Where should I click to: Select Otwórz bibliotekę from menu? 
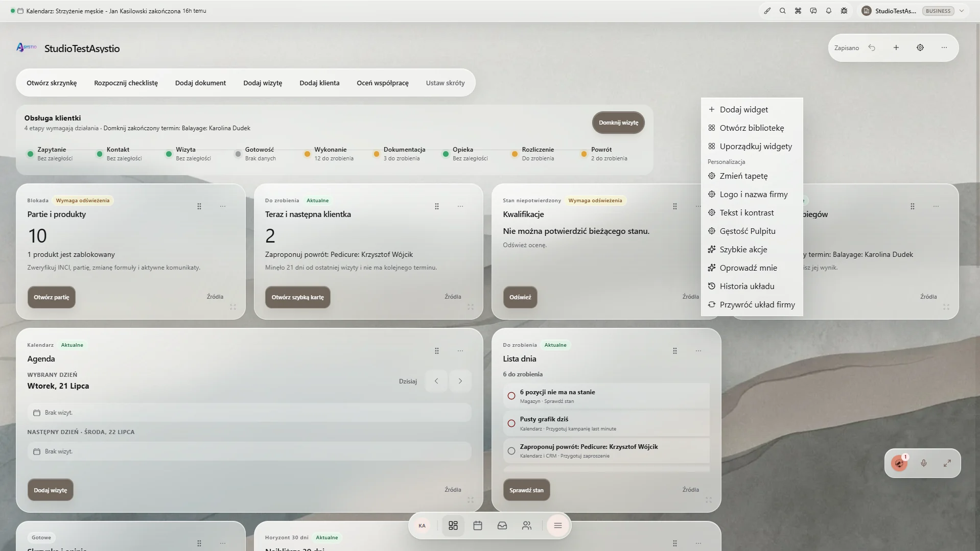tap(752, 128)
